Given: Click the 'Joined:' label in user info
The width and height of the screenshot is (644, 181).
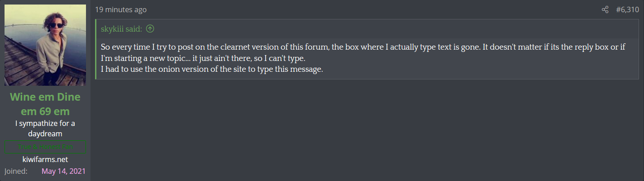Looking at the screenshot, I should 16,171.
